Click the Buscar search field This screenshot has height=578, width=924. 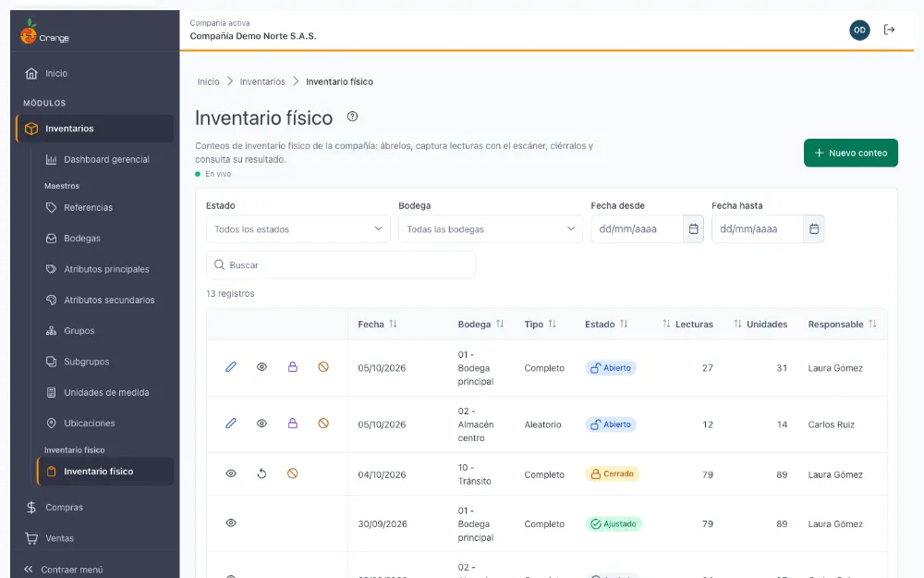[341, 264]
